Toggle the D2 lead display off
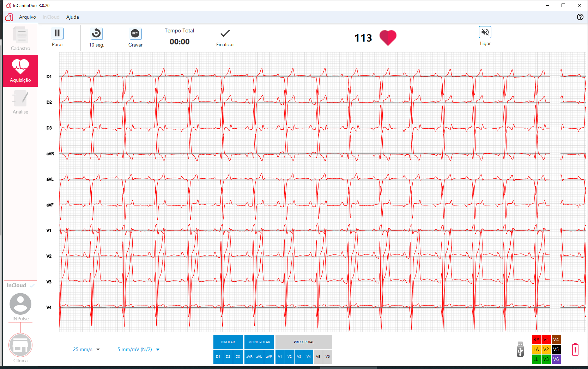 coord(228,357)
